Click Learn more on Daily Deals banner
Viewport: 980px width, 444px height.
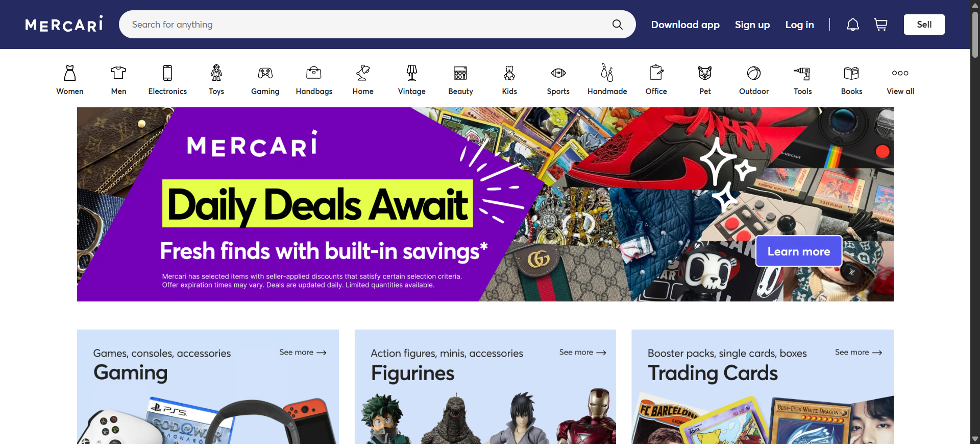pos(799,251)
